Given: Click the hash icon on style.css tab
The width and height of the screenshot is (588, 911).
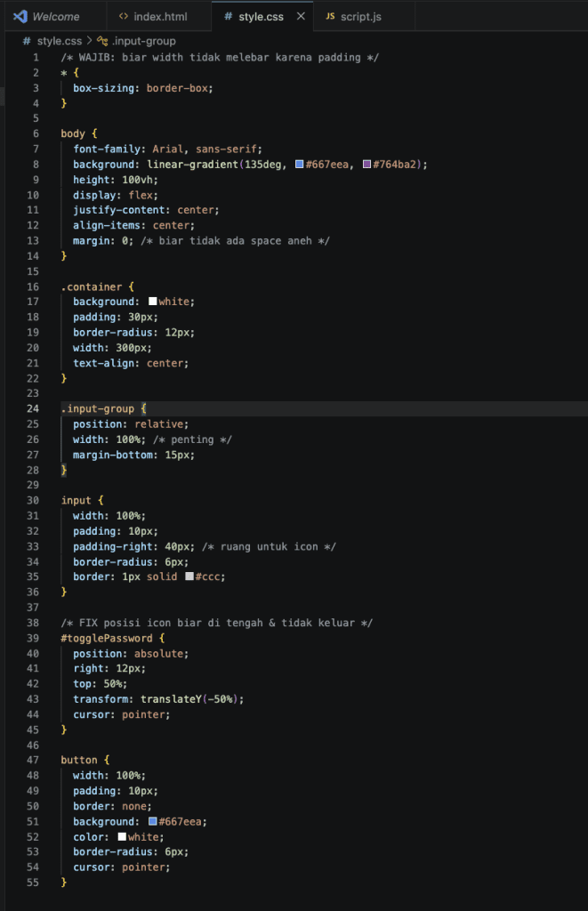Looking at the screenshot, I should click(229, 17).
